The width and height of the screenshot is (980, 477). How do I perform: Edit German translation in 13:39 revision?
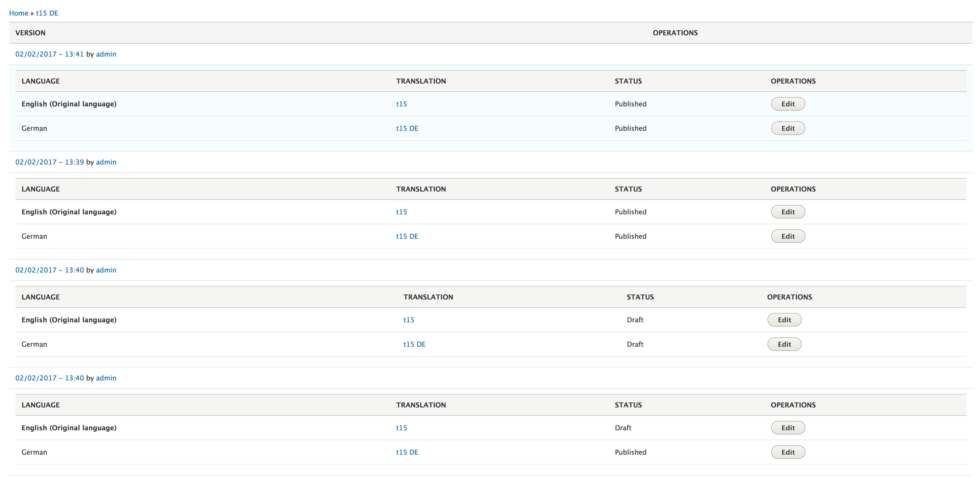click(x=787, y=236)
